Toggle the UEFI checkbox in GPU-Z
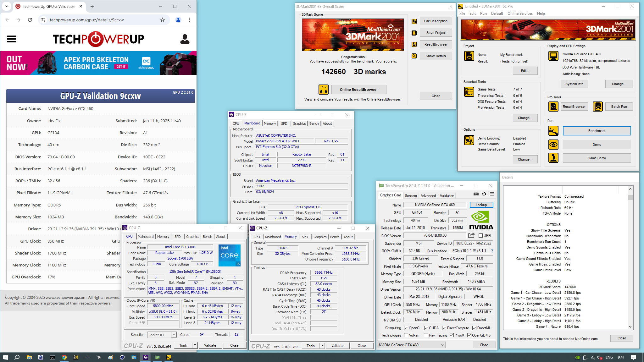644x362 pixels. (480, 235)
